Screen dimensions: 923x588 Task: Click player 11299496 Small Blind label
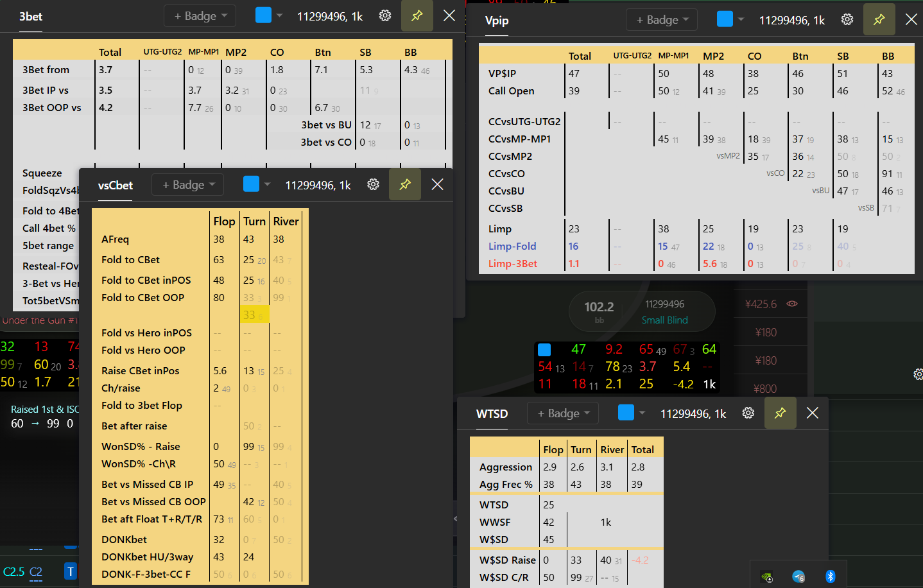[x=665, y=312]
